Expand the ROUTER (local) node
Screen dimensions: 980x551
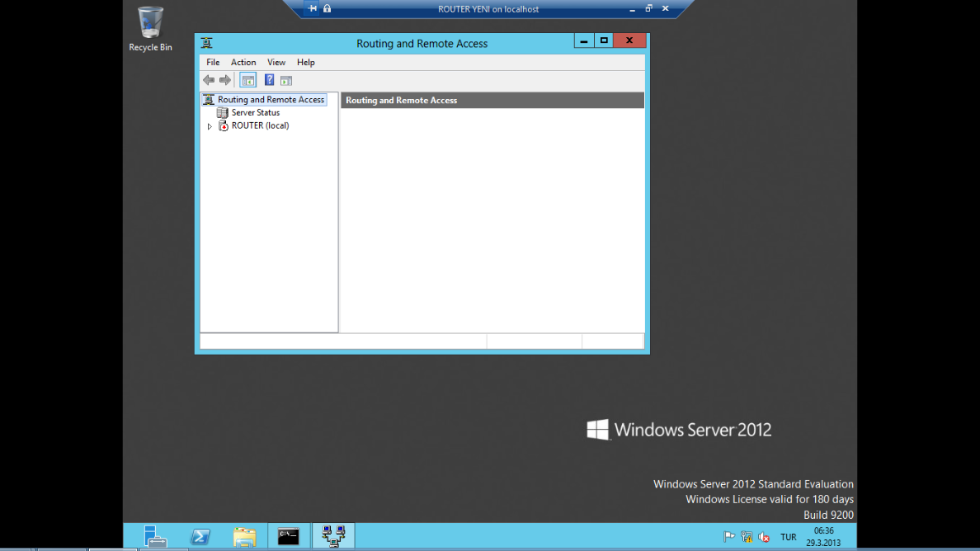[x=210, y=126]
